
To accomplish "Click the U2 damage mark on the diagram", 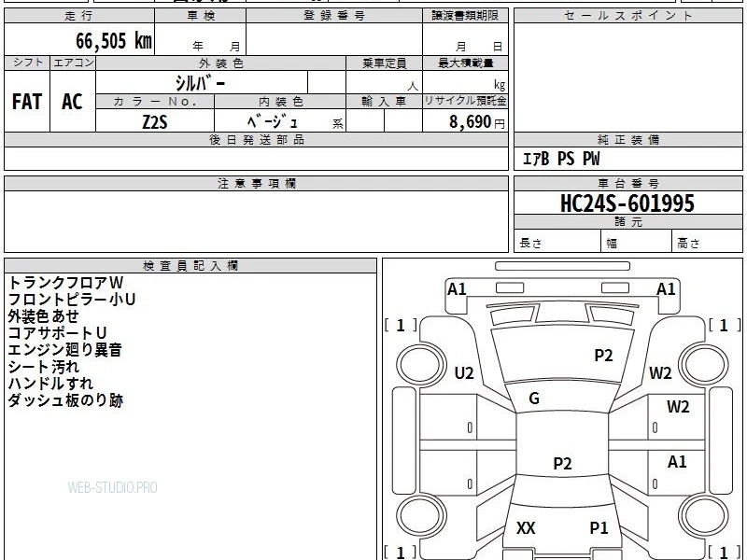I will (464, 372).
